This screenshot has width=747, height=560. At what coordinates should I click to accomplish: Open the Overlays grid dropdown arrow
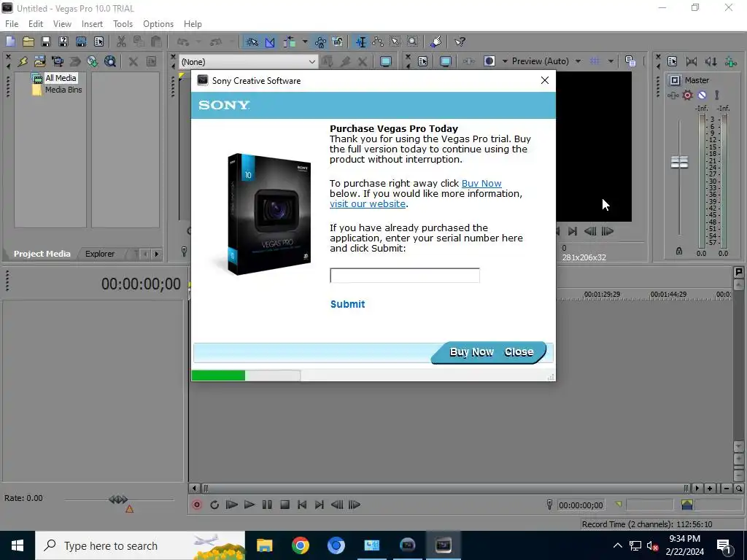pyautogui.click(x=611, y=61)
